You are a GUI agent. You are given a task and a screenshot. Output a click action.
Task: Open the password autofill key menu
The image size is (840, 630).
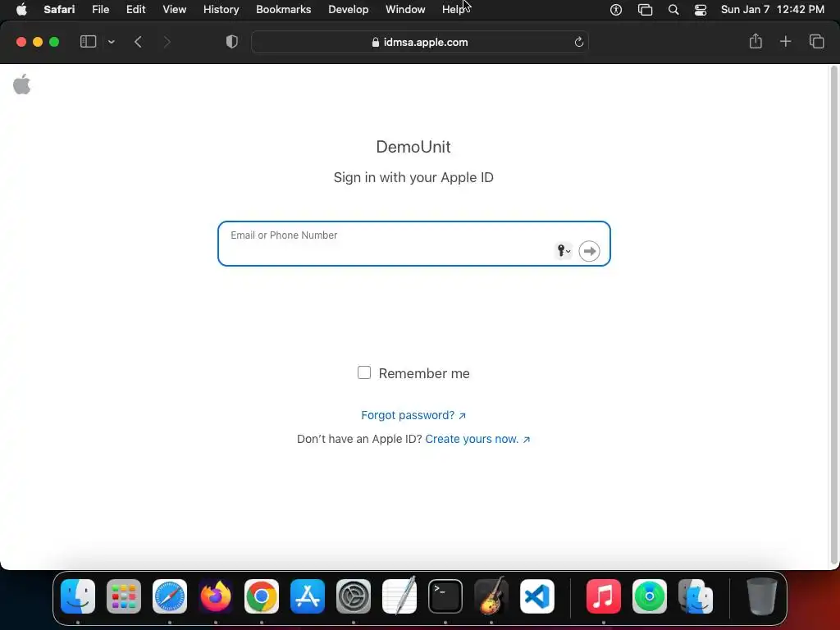click(564, 251)
